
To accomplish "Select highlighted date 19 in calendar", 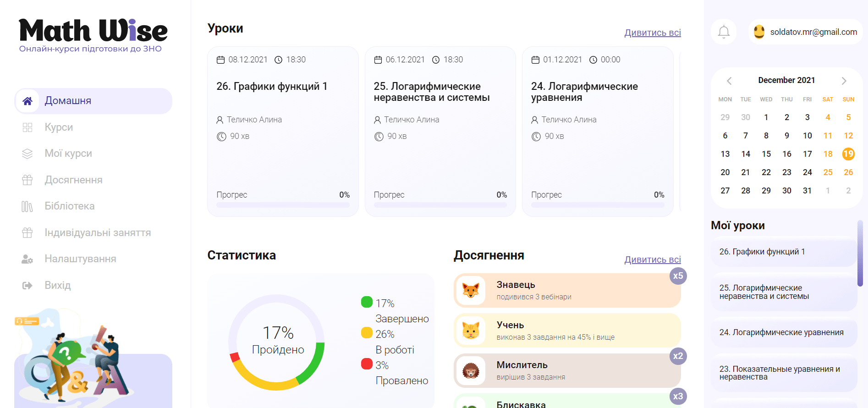I will [x=848, y=154].
